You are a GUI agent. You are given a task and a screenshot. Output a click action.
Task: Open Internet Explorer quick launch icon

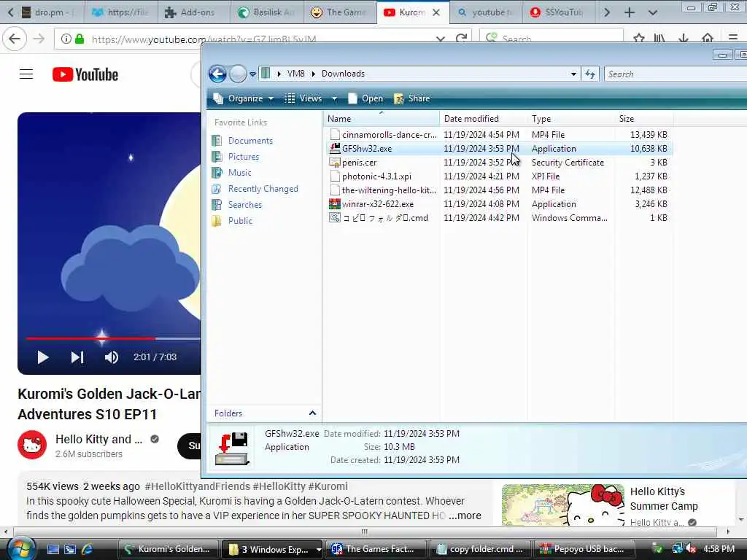pos(87,549)
